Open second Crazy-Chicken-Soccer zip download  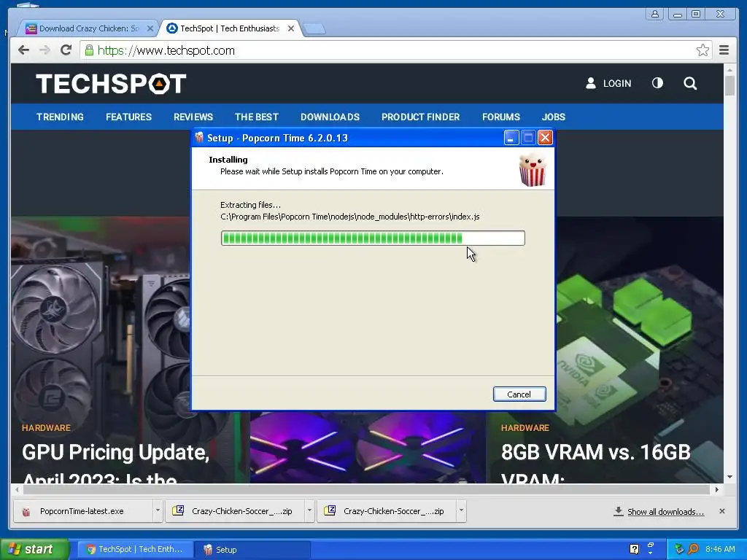click(x=387, y=511)
